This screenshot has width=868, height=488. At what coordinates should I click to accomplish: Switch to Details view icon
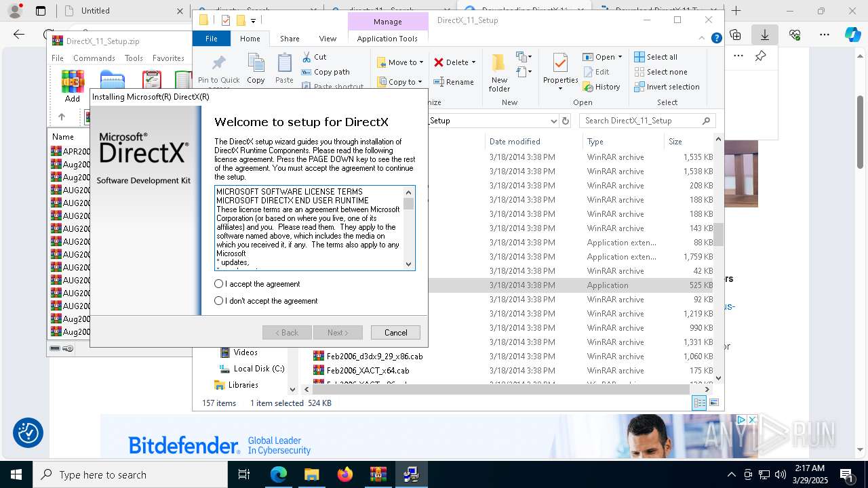699,403
